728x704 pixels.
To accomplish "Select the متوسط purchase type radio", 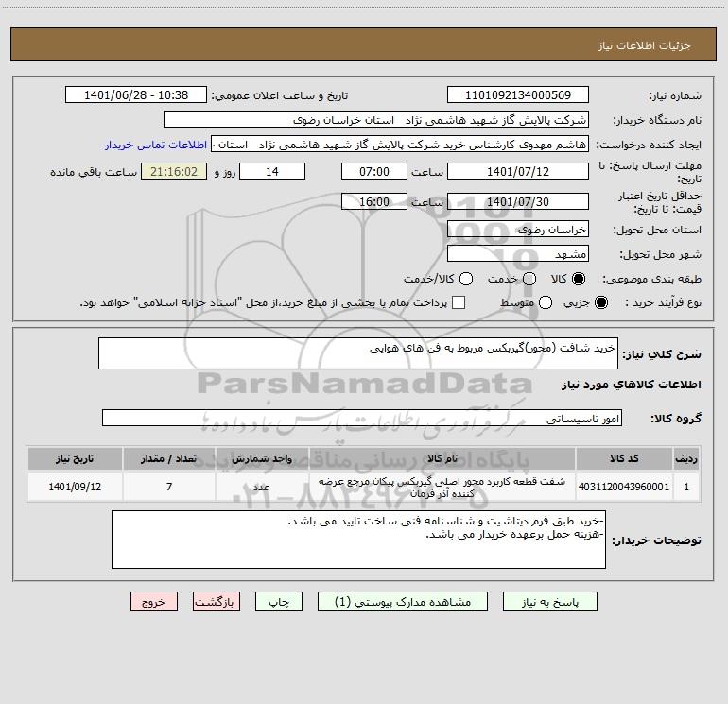I will (546, 302).
